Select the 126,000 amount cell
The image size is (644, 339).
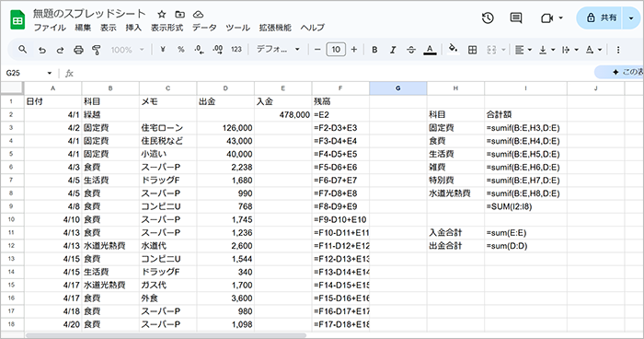(225, 127)
